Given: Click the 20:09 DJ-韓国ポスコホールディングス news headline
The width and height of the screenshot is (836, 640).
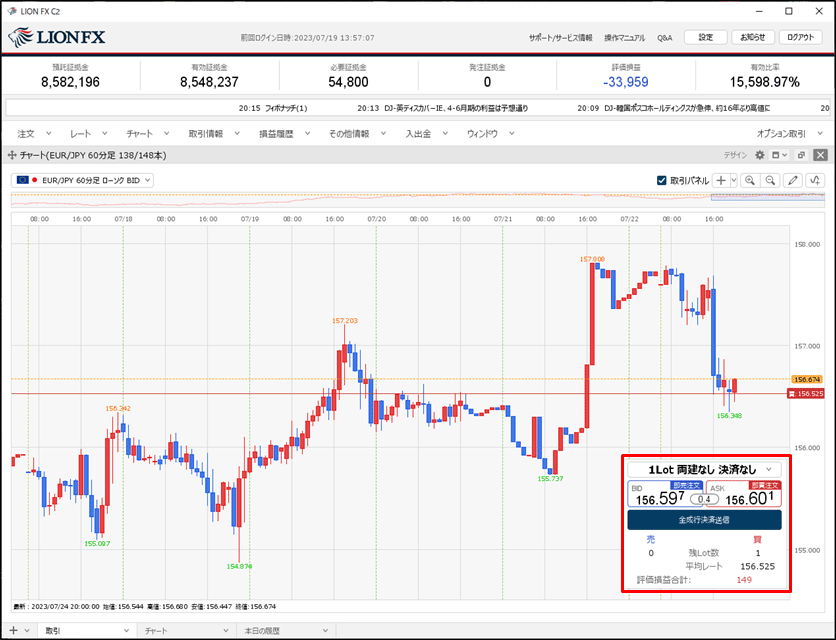Looking at the screenshot, I should (x=674, y=108).
